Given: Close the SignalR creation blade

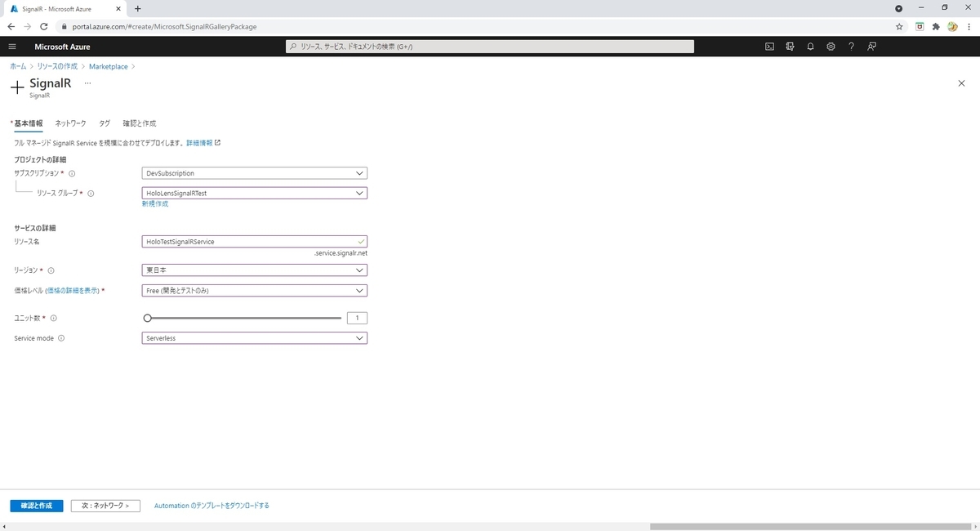Looking at the screenshot, I should point(960,83).
